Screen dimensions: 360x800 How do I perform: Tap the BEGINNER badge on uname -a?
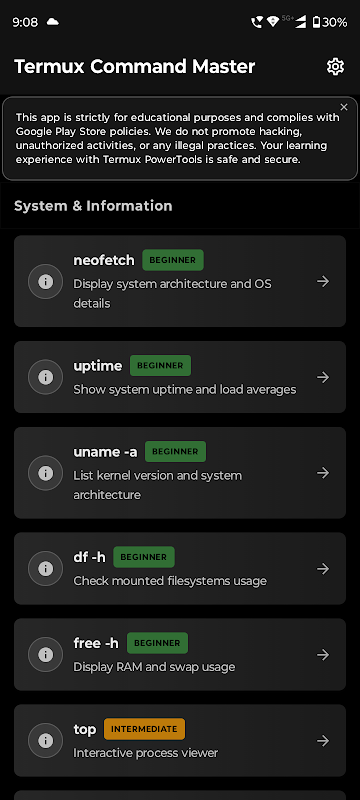pyautogui.click(x=175, y=452)
